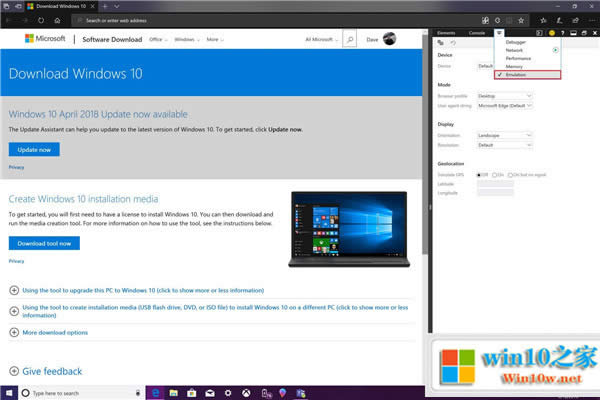Click the Update now button
Viewport: 600px width, 400px height.
click(x=34, y=149)
